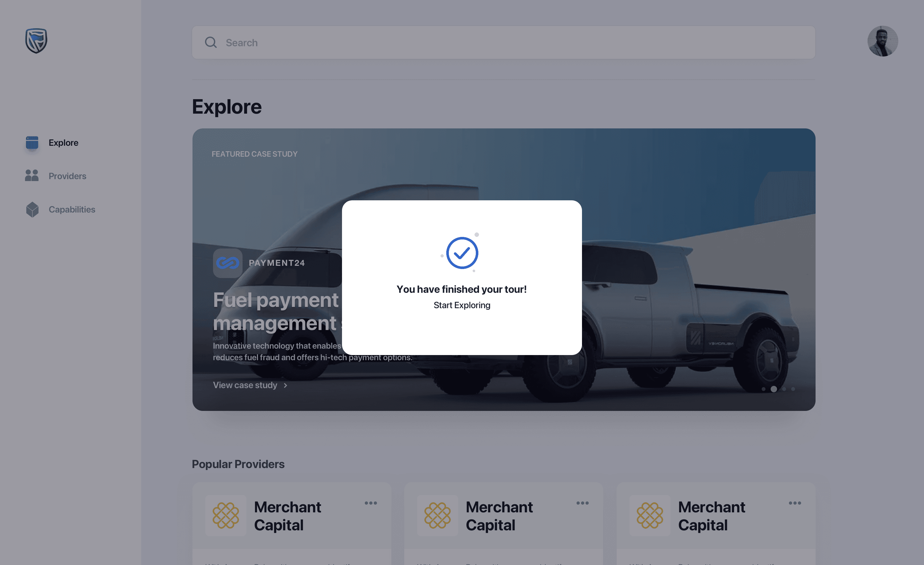Screen dimensions: 924x565
Task: Click the Standard Bank shield logo
Action: pos(36,40)
